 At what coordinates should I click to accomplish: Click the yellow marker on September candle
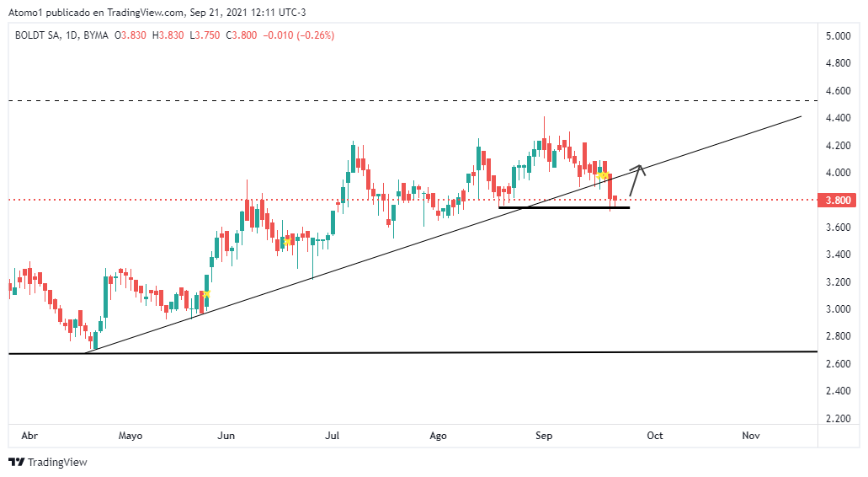pyautogui.click(x=604, y=175)
